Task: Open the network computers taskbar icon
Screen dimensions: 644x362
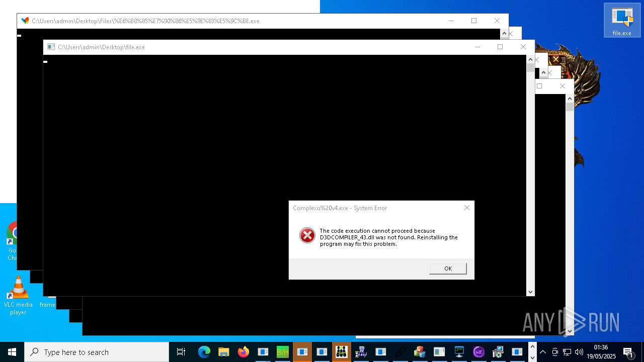Action: (361, 352)
